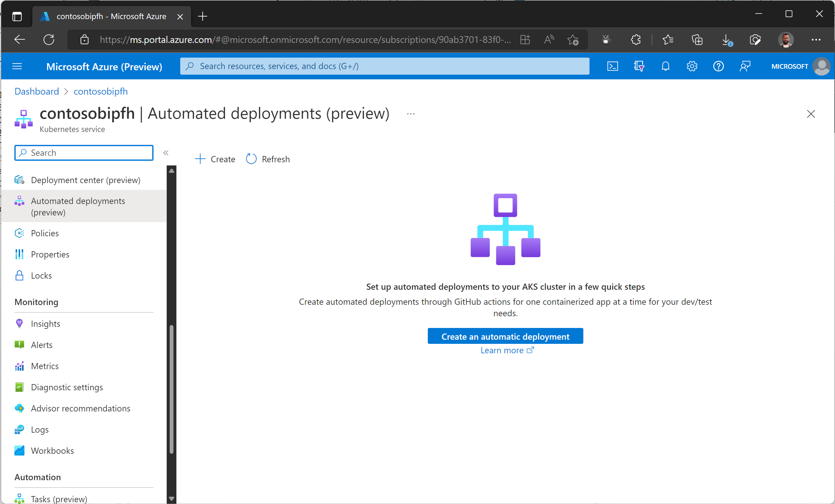Image resolution: width=835 pixels, height=504 pixels.
Task: Open the portal hamburger menu
Action: click(x=17, y=67)
